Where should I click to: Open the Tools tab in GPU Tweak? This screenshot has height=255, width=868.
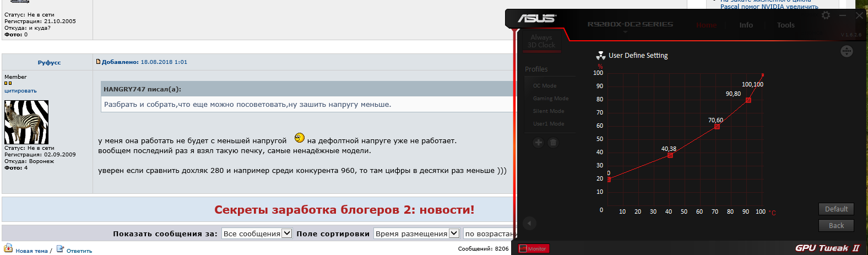(x=786, y=25)
